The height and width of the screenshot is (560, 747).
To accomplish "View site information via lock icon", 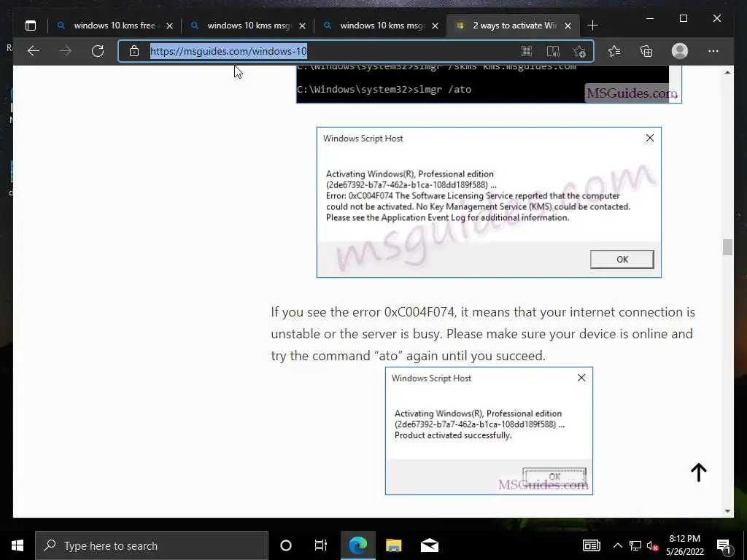I will (134, 51).
